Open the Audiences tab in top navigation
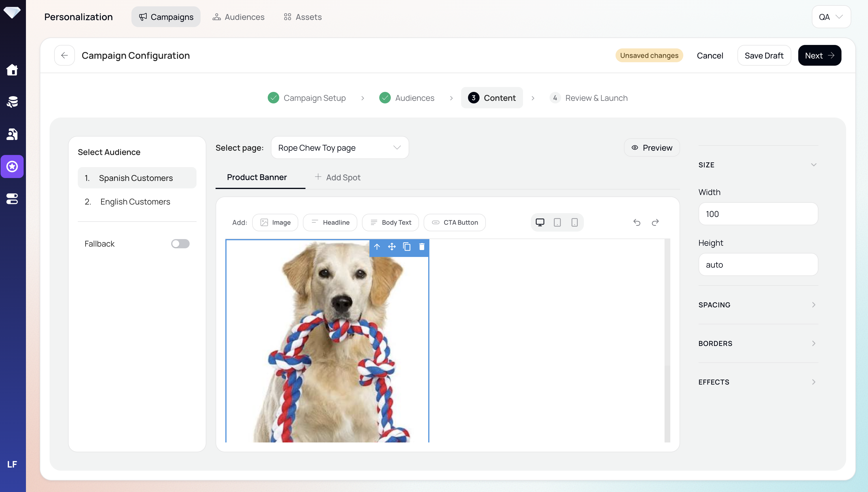 click(239, 17)
